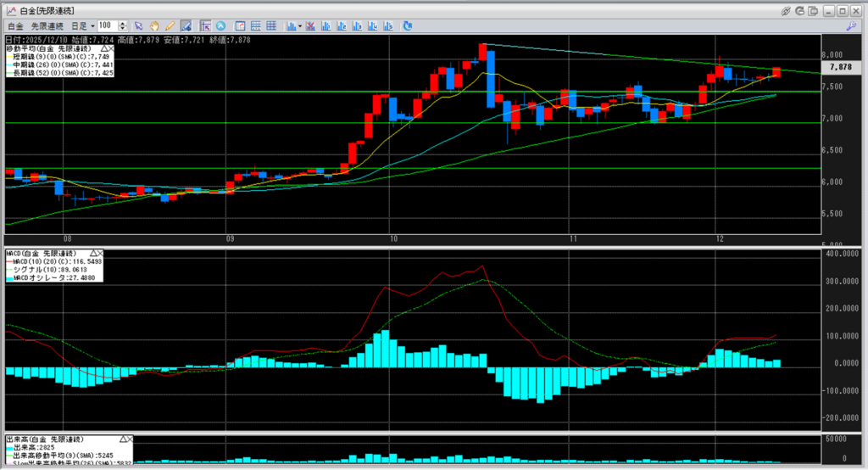868x470 pixels.
Task: Open chart settings with the wrench icon
Action: tap(849, 26)
